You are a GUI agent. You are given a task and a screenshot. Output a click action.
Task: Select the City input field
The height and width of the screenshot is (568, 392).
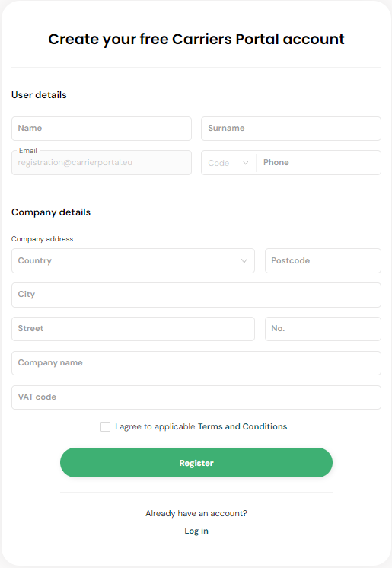tap(196, 295)
